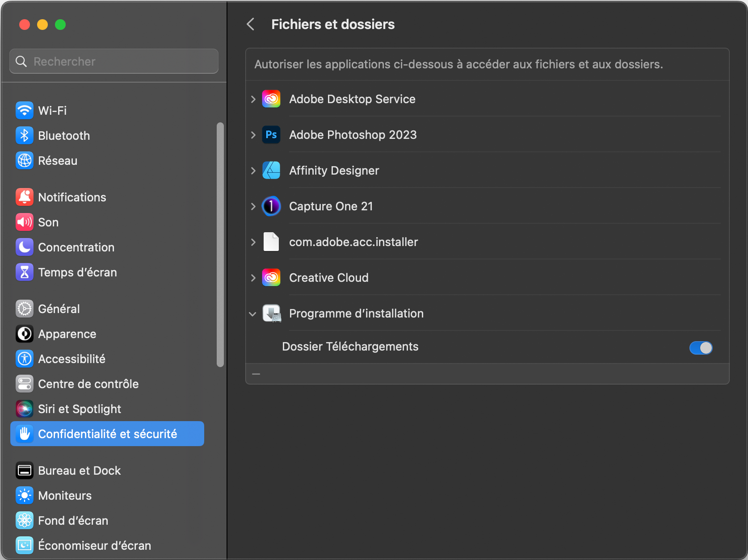748x560 pixels.
Task: Click the Creative Cloud app icon
Action: [271, 277]
